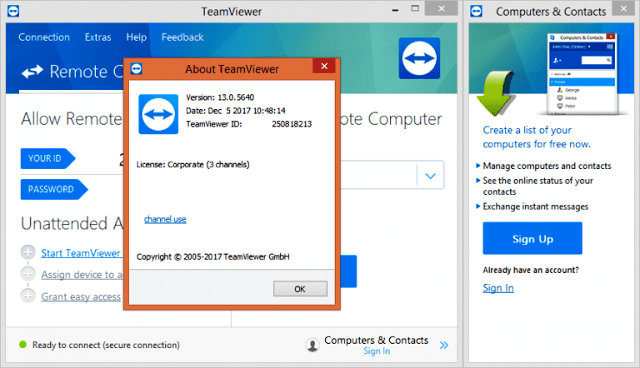Viewport: 640px width, 368px height.
Task: Click the About TeamViewer dialog title icon
Action: pos(136,69)
